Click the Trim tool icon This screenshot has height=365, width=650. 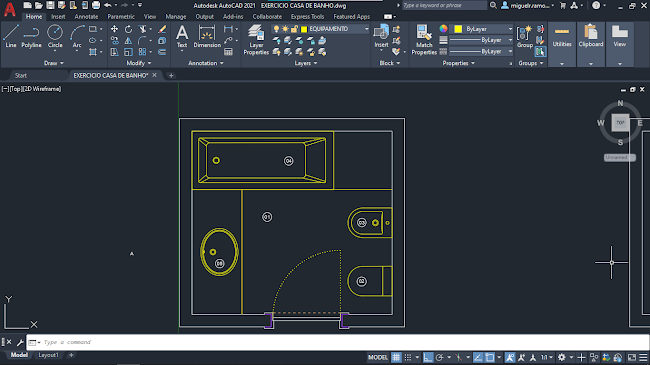(143, 29)
